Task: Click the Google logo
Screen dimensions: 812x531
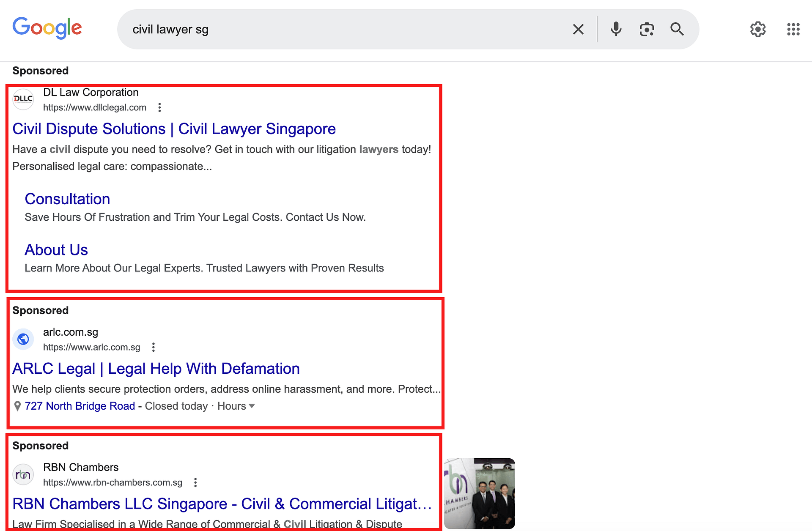Action: click(x=47, y=28)
